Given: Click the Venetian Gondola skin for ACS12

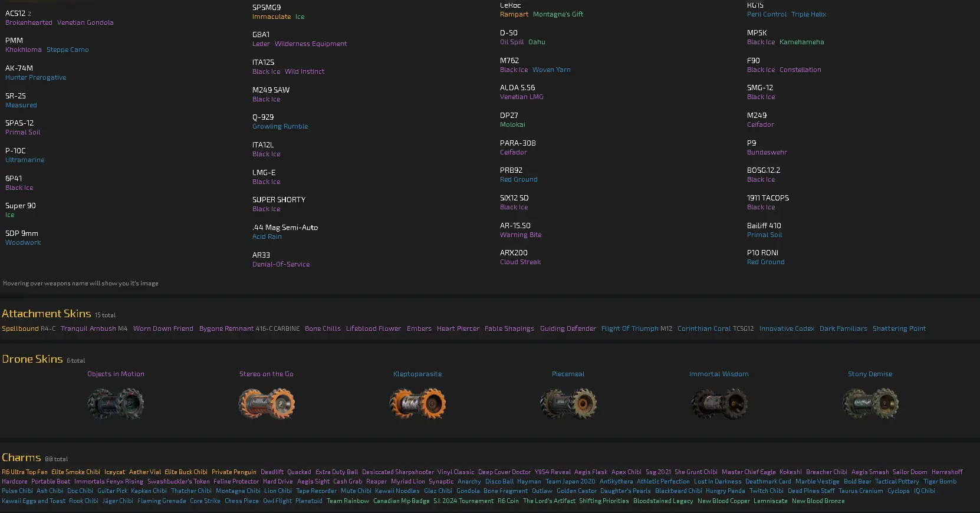Looking at the screenshot, I should pos(85,22).
